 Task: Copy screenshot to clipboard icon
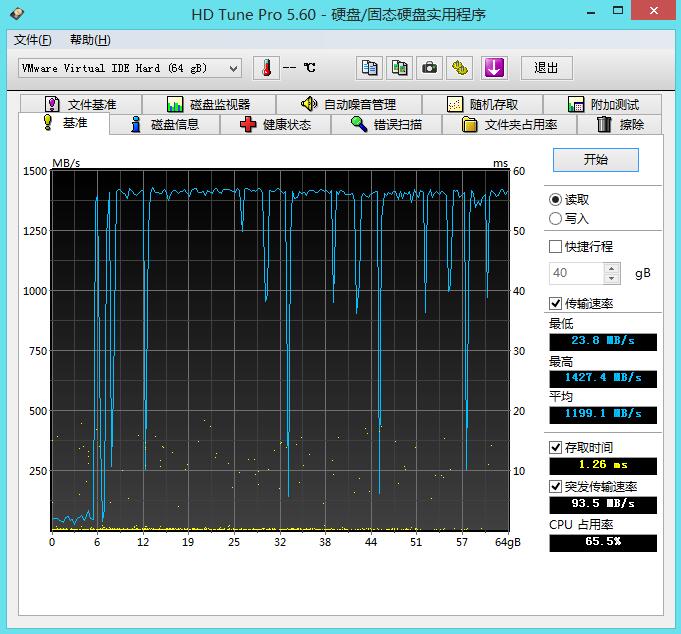[x=400, y=68]
